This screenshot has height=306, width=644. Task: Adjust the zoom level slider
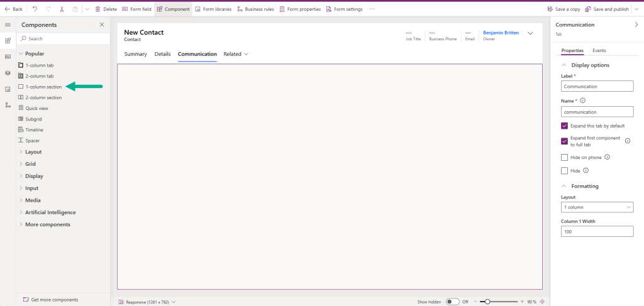pos(487,302)
